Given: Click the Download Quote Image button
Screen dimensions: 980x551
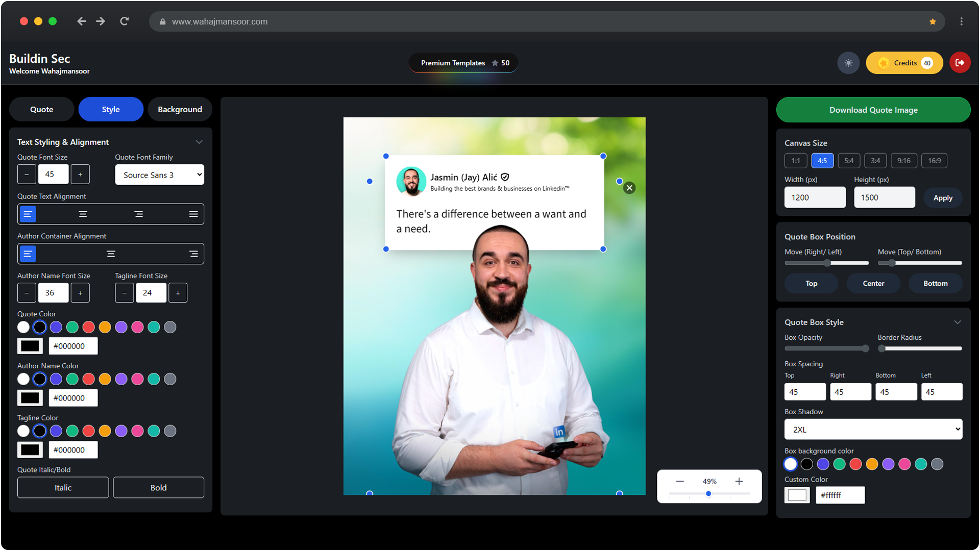Looking at the screenshot, I should coord(873,110).
